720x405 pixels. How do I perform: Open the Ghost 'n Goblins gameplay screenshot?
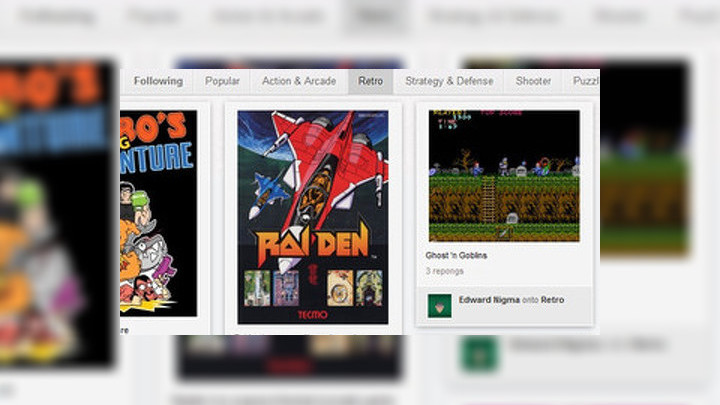coord(503,176)
